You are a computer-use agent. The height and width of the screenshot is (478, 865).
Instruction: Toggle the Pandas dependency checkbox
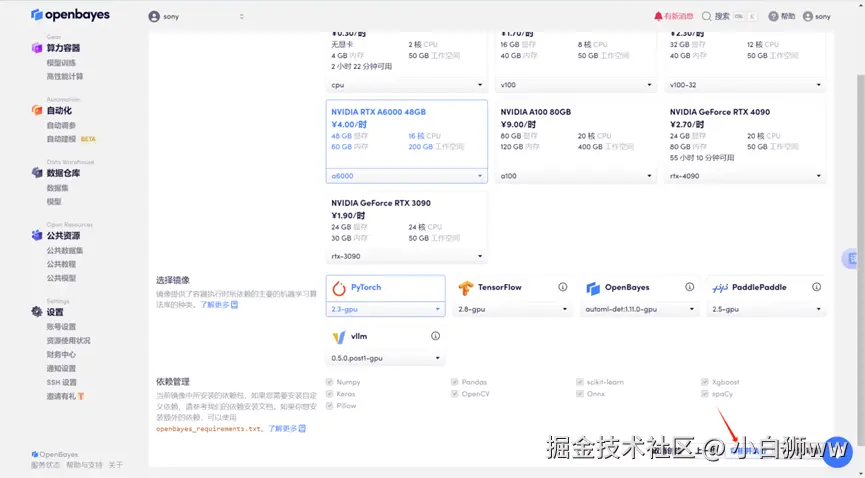pyautogui.click(x=455, y=382)
